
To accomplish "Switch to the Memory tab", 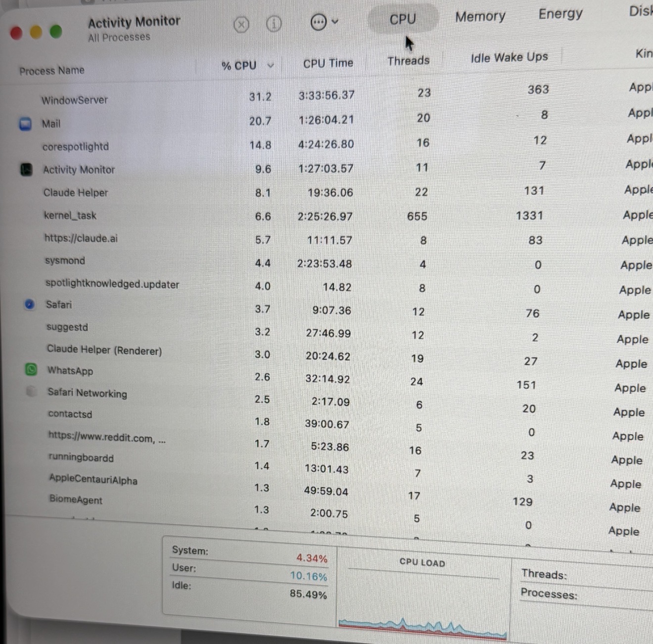I will pyautogui.click(x=480, y=17).
